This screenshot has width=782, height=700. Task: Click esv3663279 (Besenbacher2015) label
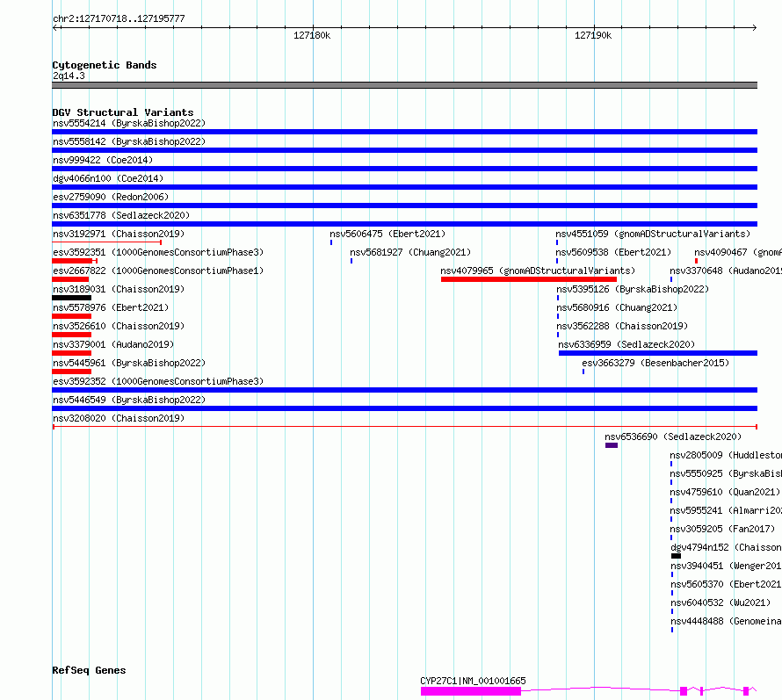[x=655, y=363]
